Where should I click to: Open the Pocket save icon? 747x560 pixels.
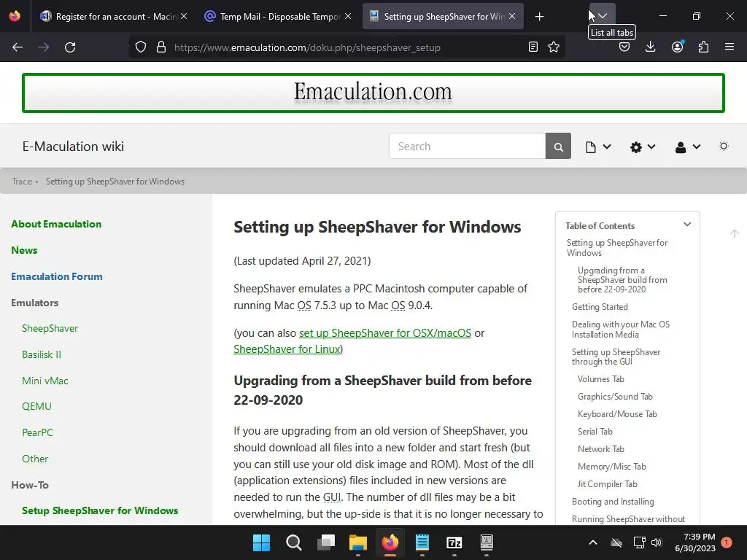(624, 47)
